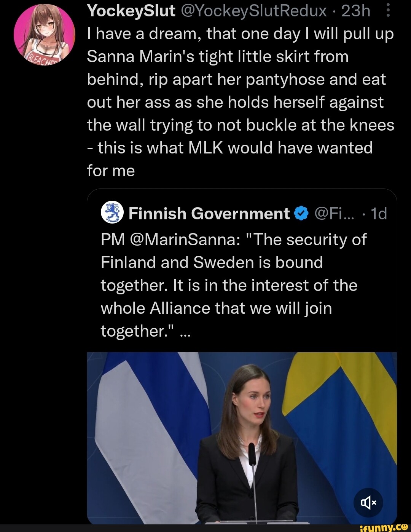Click the truncated @Fi... handle
Viewport: 411px width, 532px height.
pos(335,214)
